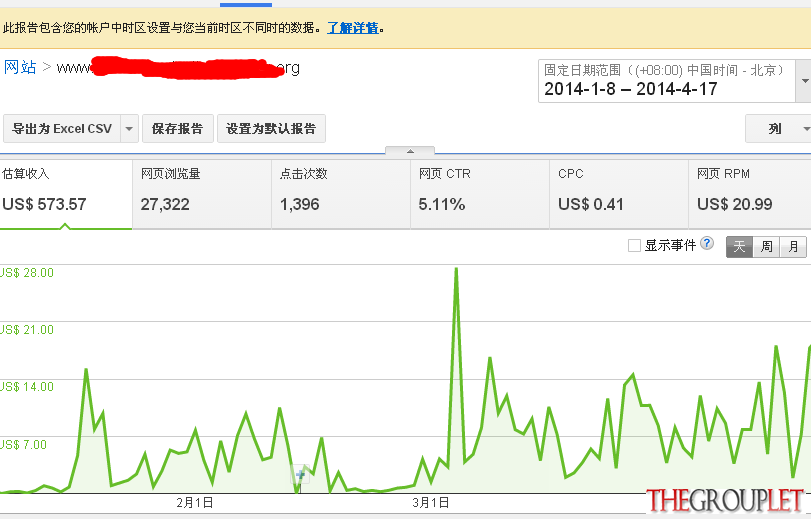Open the help icon beside 显示事件
This screenshot has height=519, width=811.
tap(707, 243)
